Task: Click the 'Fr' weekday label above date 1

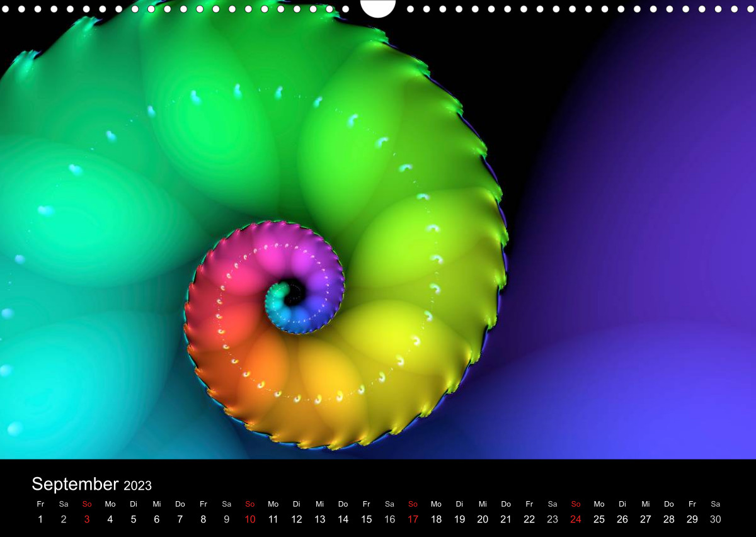Action: (x=40, y=504)
